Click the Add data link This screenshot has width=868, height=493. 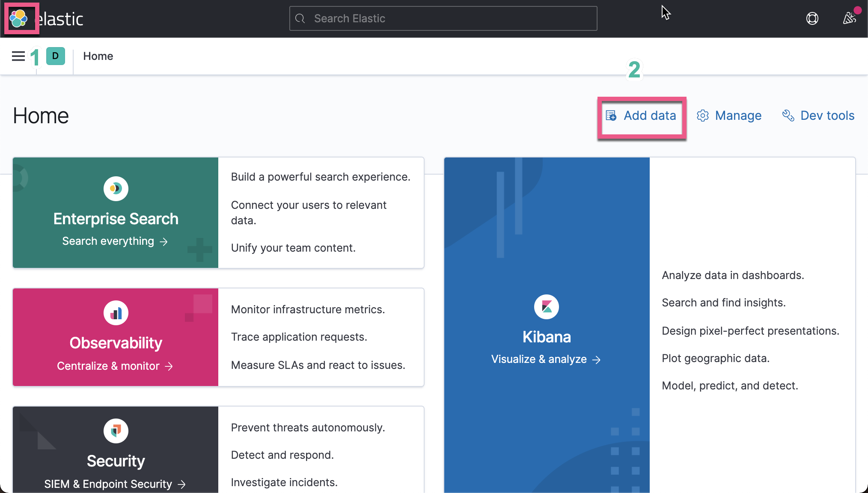649,116
